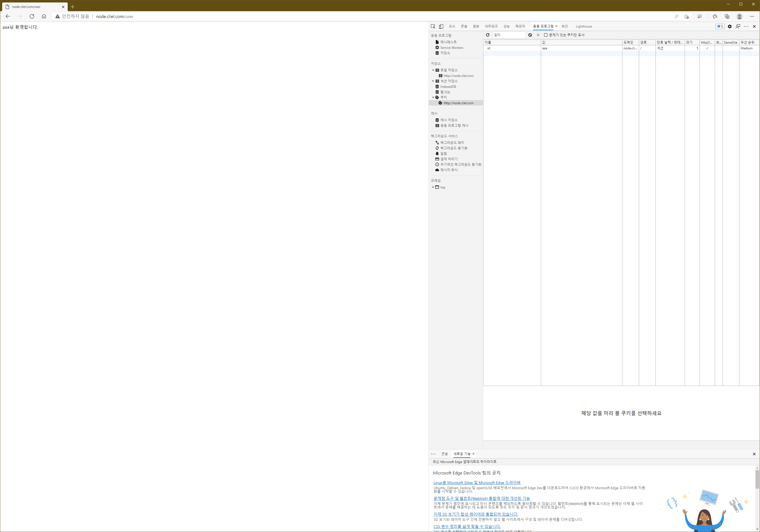Switch to the 네트워크 tab
Viewport: 760px width, 532px height.
coord(491,26)
